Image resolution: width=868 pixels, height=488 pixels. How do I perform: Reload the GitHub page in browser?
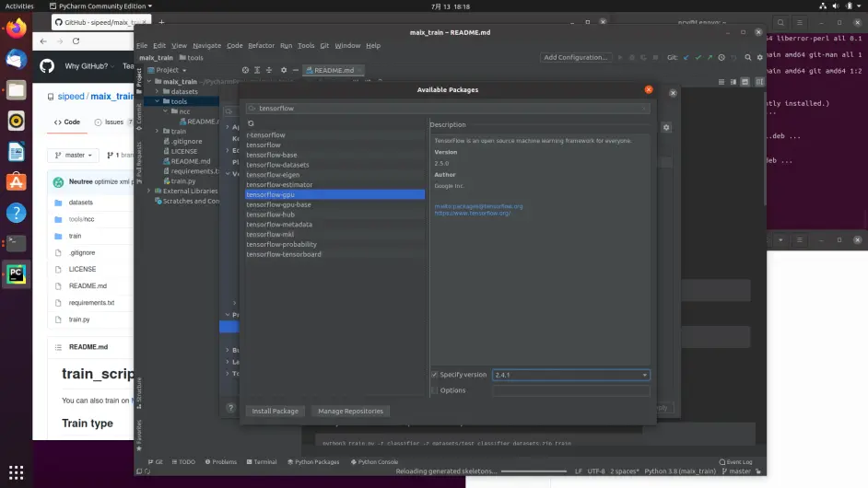(76, 41)
